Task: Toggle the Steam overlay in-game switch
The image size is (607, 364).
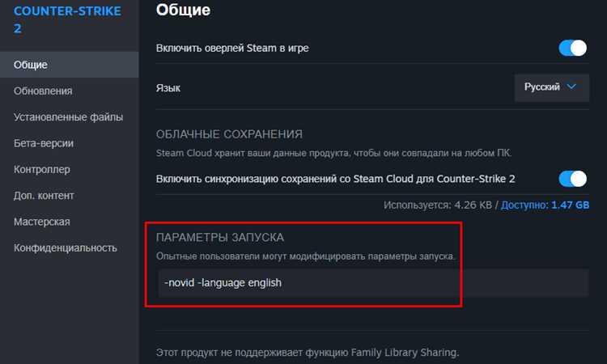Action: (572, 49)
